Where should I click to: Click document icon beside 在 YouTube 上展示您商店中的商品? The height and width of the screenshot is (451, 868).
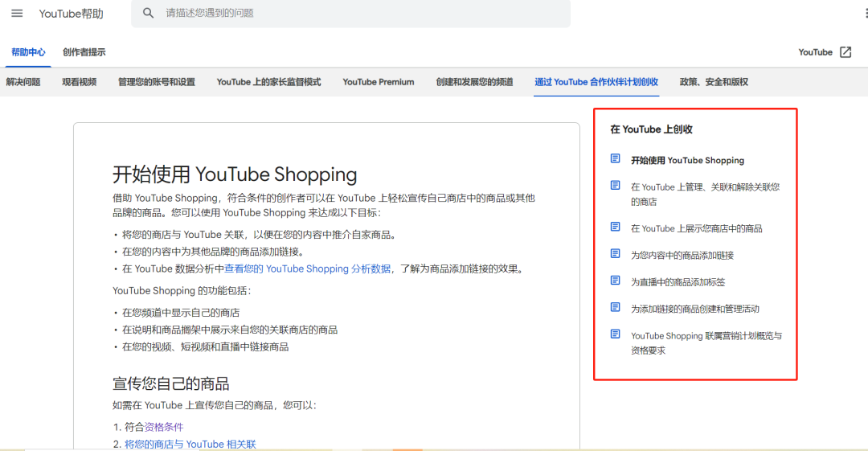click(616, 228)
